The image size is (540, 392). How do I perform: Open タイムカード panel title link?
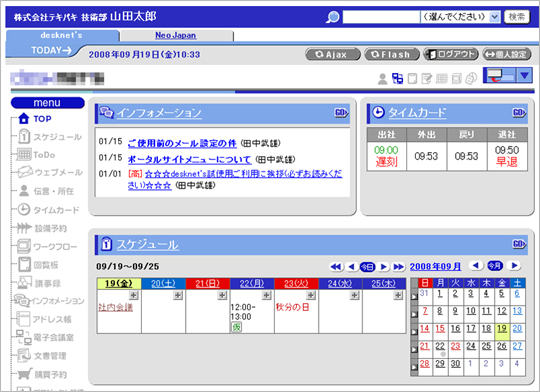point(417,113)
